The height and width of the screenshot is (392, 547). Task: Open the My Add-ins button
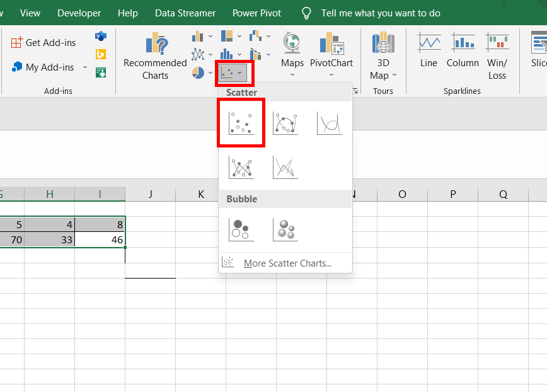pyautogui.click(x=43, y=67)
